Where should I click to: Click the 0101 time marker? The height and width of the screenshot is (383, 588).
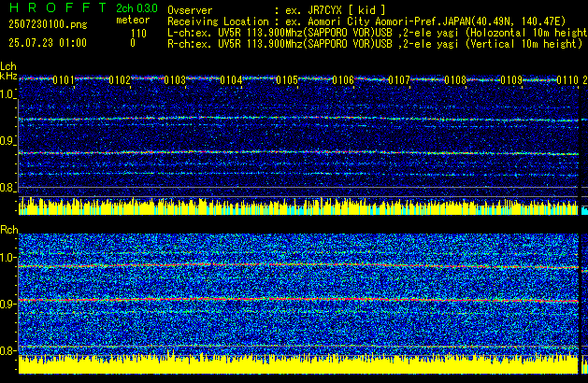tap(64, 80)
